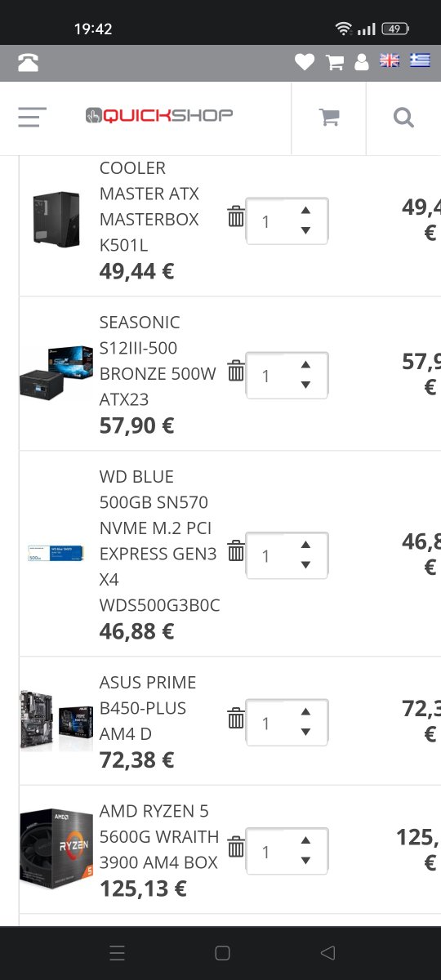Click the WD Blue quantity input field
Viewport: 441px width, 980px height.
[x=287, y=555]
